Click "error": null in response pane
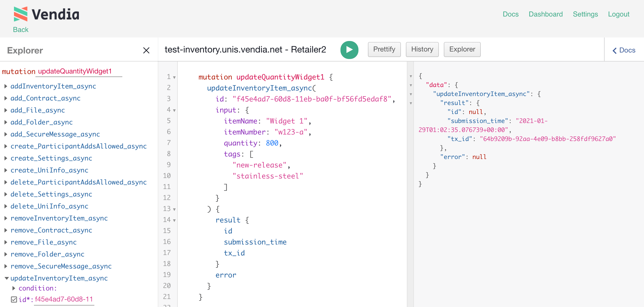 (463, 157)
